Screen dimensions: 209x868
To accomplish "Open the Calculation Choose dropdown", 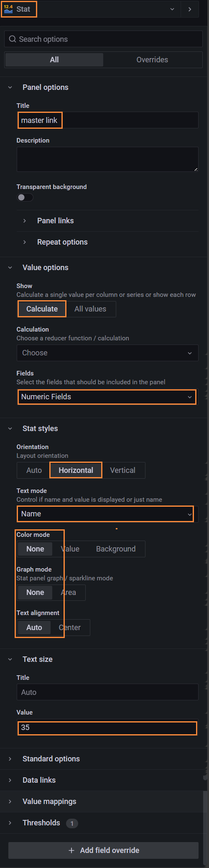I will point(107,353).
